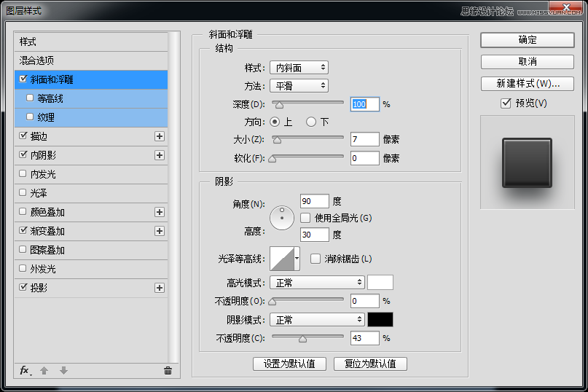Click the fx add-style icon
588x392 pixels.
pos(25,371)
